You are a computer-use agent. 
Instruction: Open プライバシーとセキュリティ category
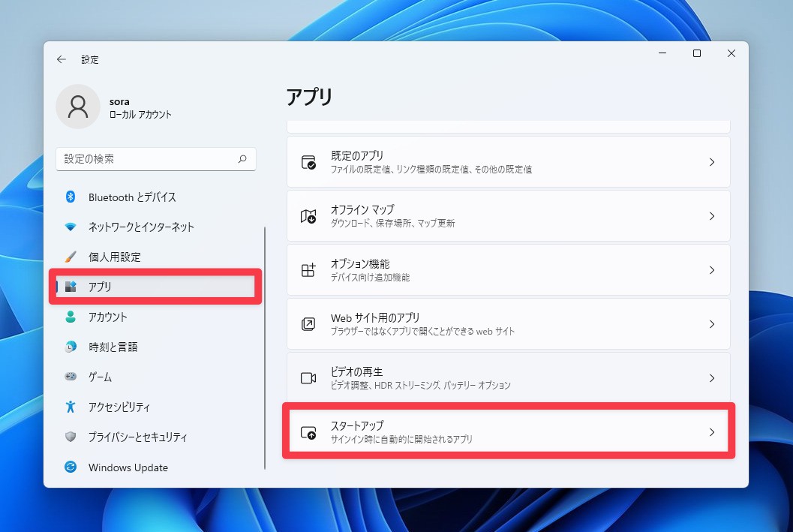[156, 437]
